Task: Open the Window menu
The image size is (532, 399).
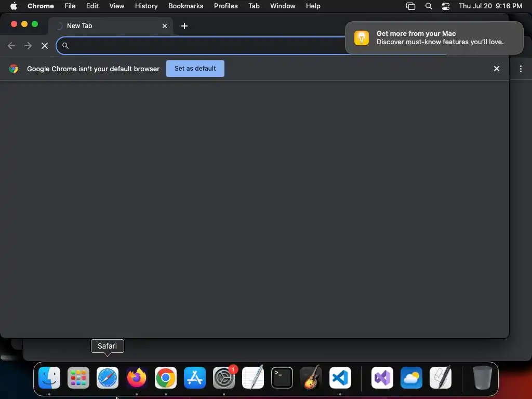Action: (283, 6)
